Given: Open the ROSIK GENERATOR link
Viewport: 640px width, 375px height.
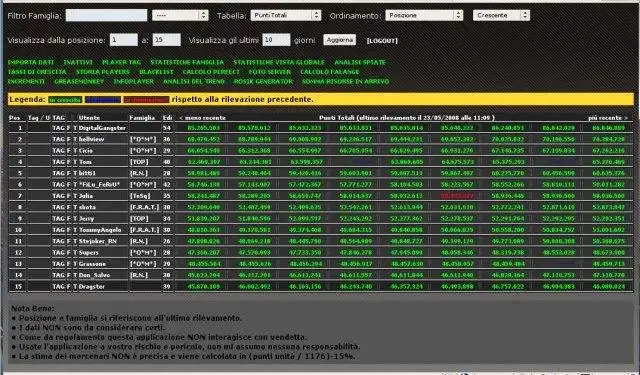Looking at the screenshot, I should tap(263, 81).
